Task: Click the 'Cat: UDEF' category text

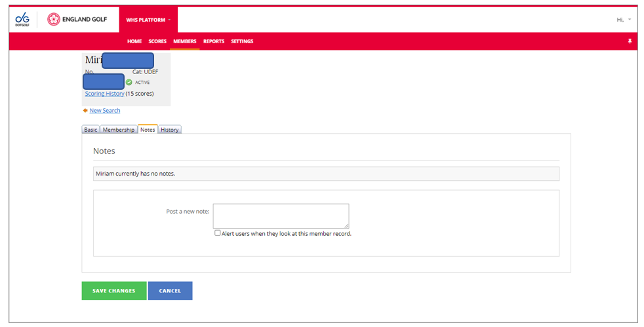Action: (x=145, y=71)
